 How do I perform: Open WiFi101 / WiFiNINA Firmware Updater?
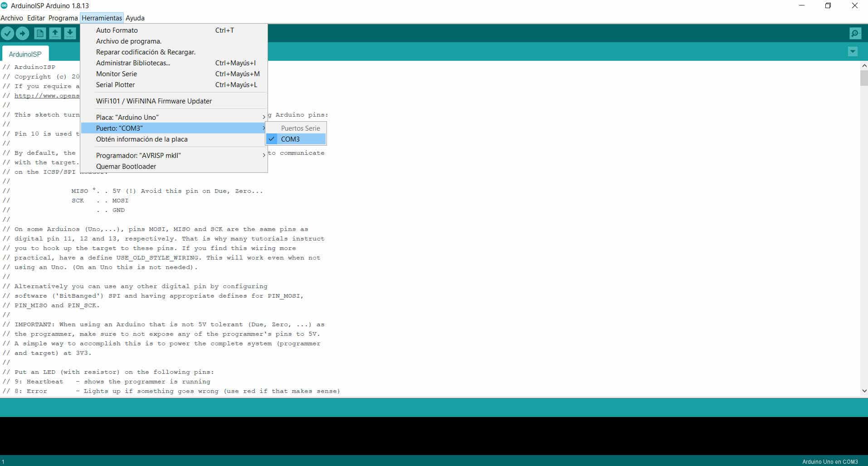point(174,101)
